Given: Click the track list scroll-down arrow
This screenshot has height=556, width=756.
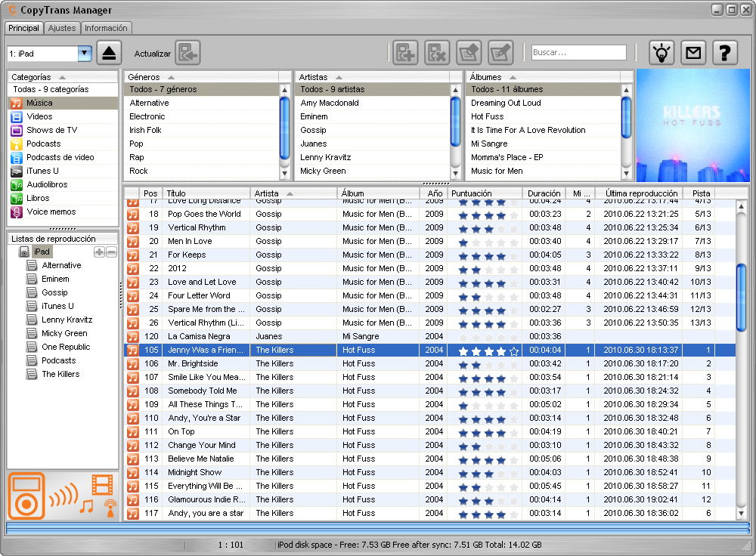Looking at the screenshot, I should click(741, 514).
